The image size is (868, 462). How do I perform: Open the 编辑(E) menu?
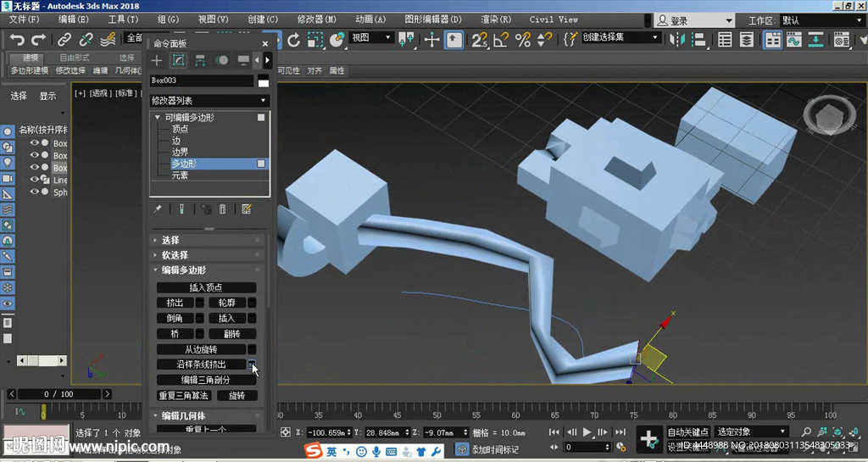(74, 19)
